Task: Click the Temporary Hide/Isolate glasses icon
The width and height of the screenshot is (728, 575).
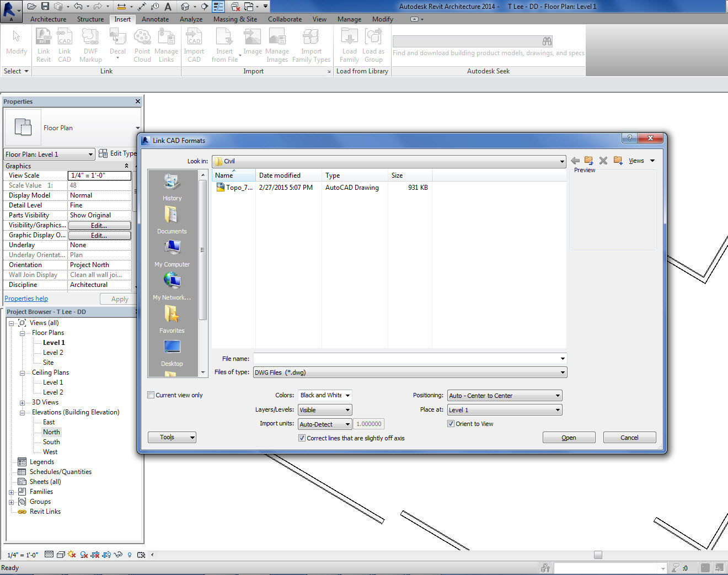Action: coord(118,555)
